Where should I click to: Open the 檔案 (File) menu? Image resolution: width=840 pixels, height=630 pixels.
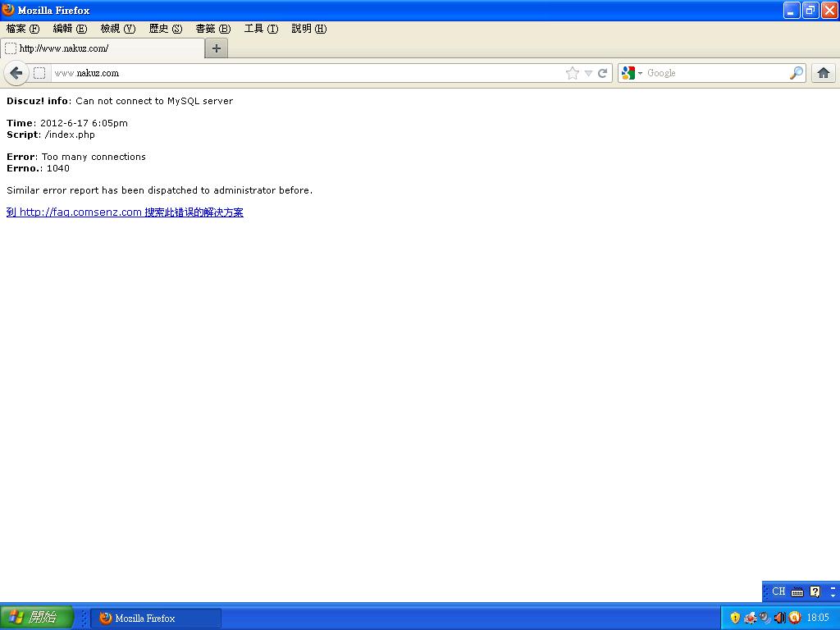(22, 29)
